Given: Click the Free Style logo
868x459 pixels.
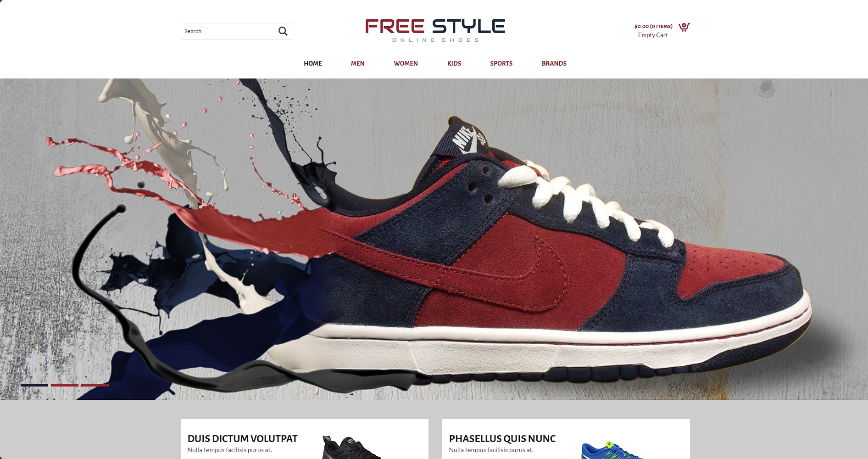Looking at the screenshot, I should coord(435,31).
